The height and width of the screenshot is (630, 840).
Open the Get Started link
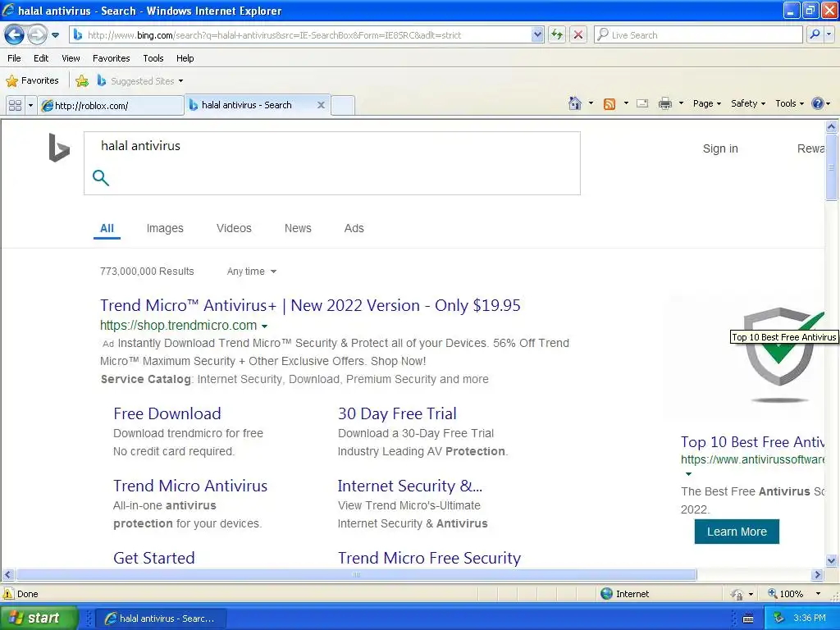153,558
